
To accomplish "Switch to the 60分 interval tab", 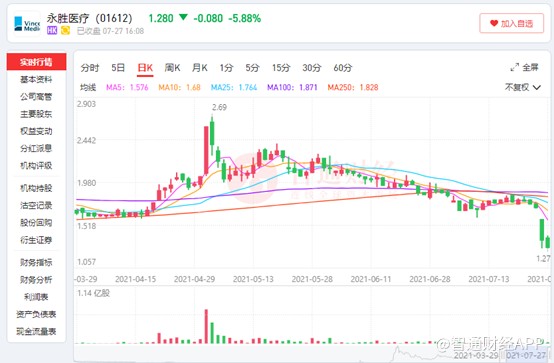I will tap(343, 68).
